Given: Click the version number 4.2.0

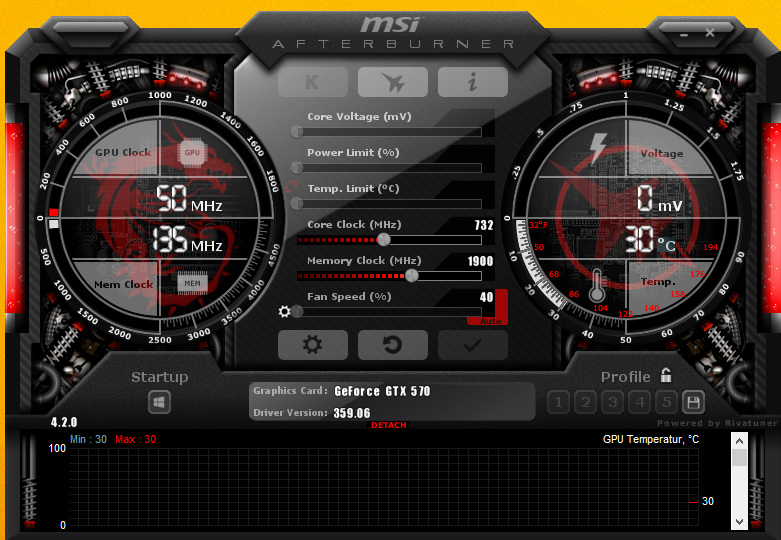Looking at the screenshot, I should click(64, 422).
